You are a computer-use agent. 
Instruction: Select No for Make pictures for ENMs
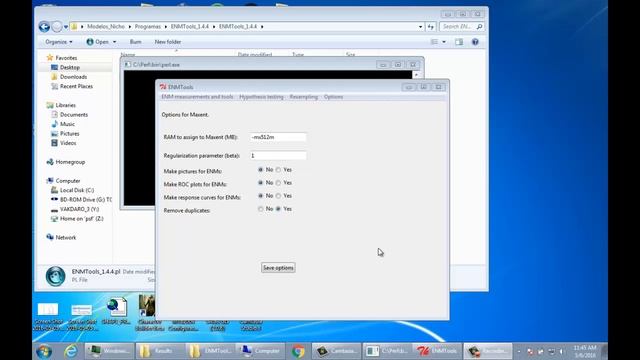[x=260, y=169]
